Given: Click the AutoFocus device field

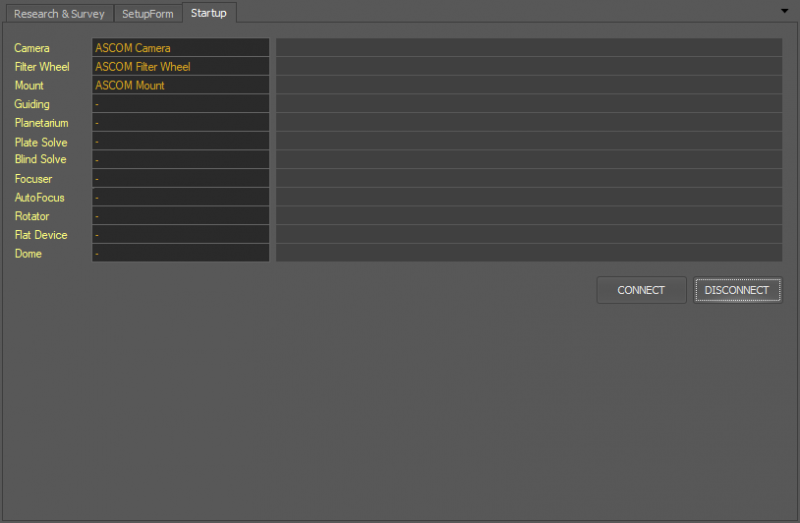Looking at the screenshot, I should pyautogui.click(x=181, y=197).
